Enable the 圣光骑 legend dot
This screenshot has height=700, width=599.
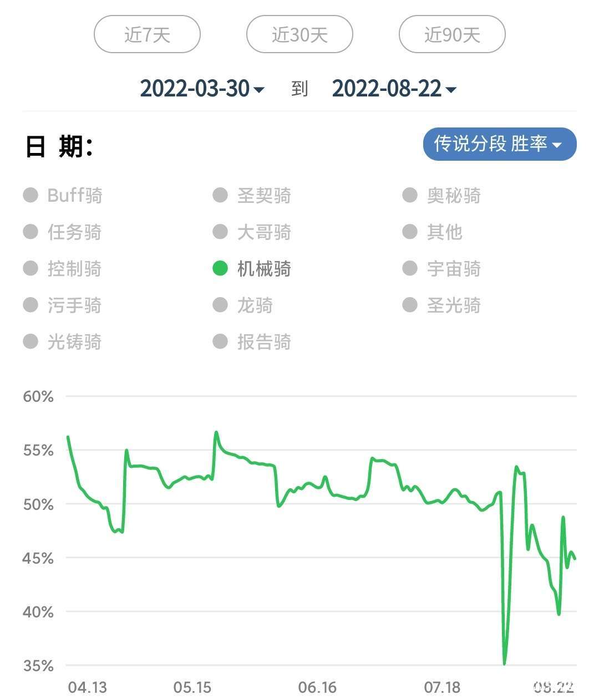click(410, 305)
